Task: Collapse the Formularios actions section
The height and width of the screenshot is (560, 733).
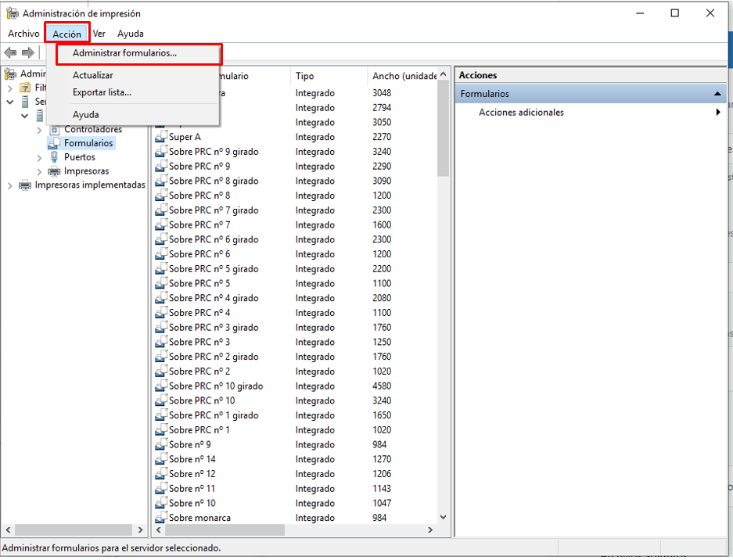Action: coord(717,94)
